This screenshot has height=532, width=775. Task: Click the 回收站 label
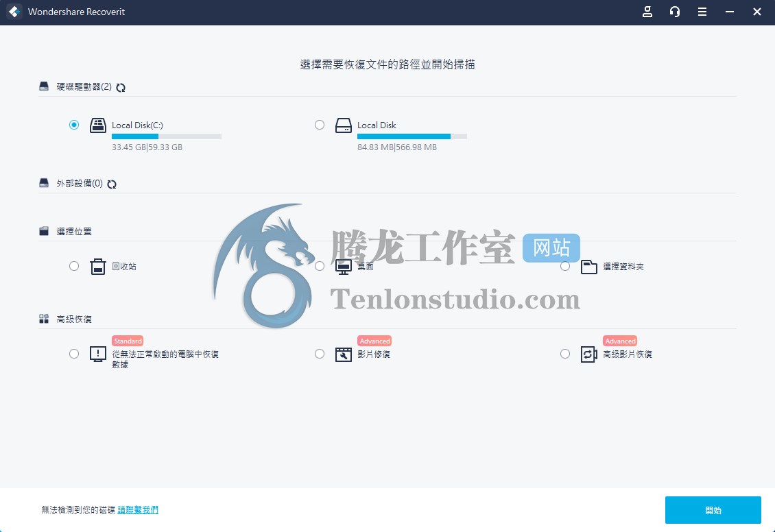(124, 266)
